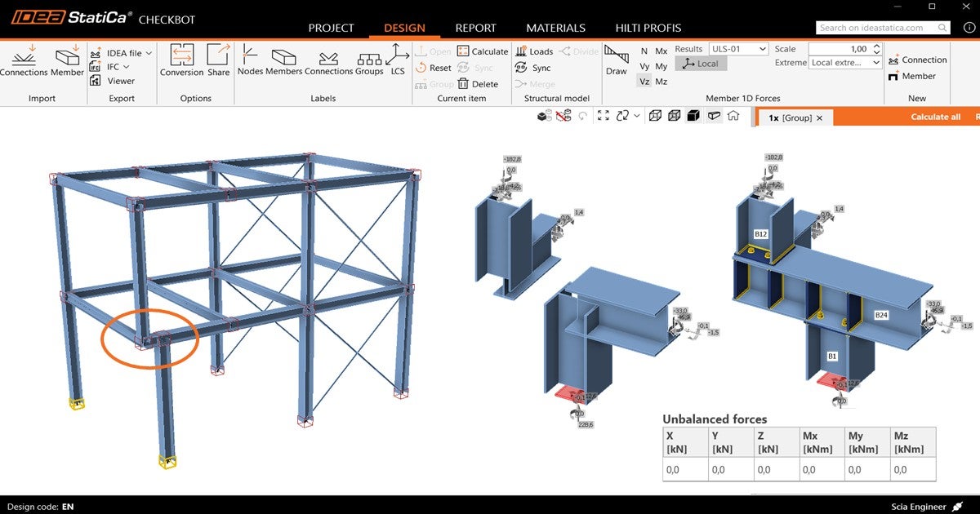980x514 pixels.
Task: Switch to PROJECT tab
Action: 331,28
